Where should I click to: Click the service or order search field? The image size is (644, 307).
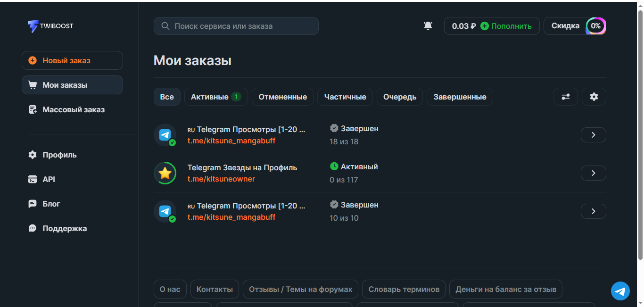point(236,26)
